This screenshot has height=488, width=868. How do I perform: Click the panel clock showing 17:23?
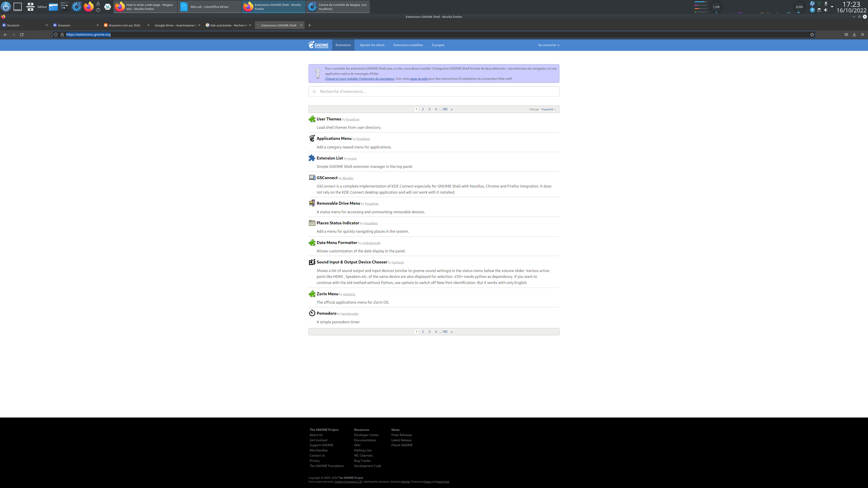[851, 4]
